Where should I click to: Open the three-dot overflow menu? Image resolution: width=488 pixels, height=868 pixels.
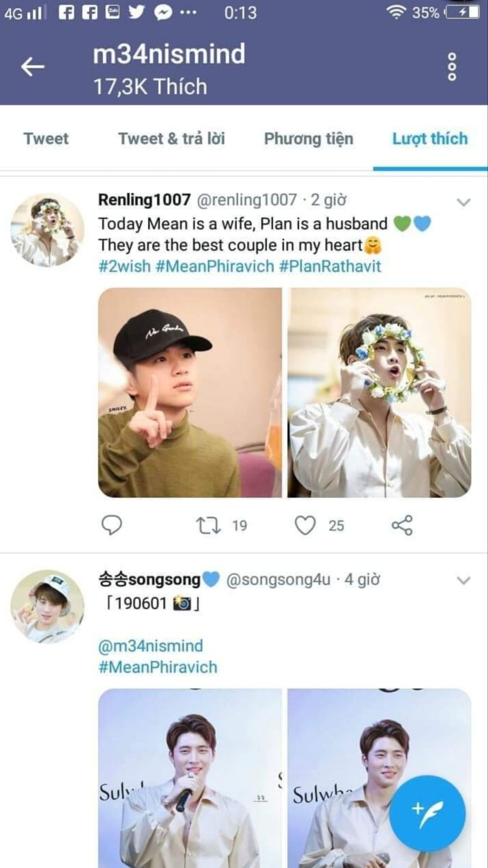[x=452, y=67]
